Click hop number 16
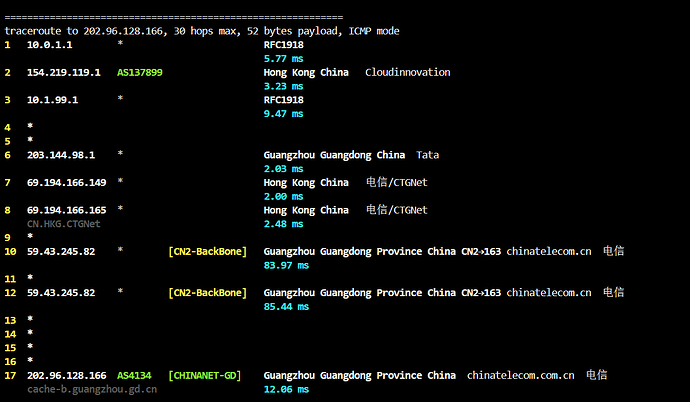The image size is (690, 402). coord(10,362)
